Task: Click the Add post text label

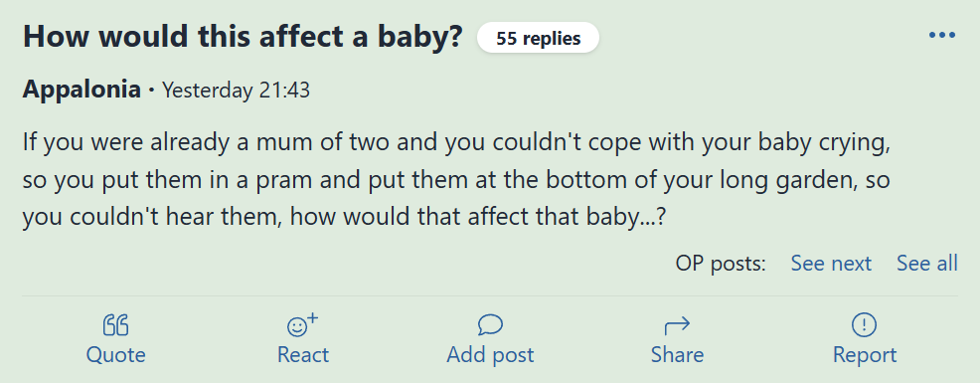Action: 490,355
